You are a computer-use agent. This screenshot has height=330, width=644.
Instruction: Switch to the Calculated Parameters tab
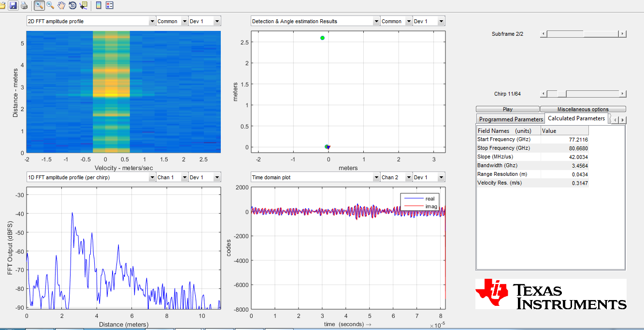[576, 118]
